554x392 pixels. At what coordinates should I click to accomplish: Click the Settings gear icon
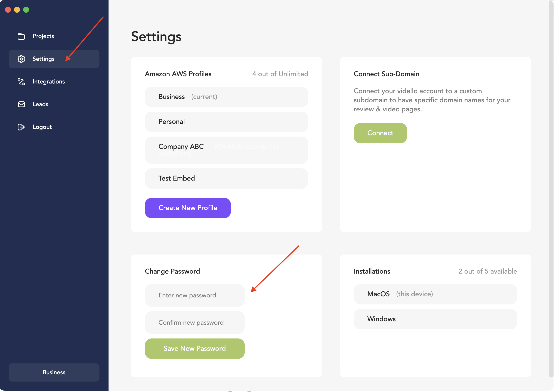(x=21, y=59)
